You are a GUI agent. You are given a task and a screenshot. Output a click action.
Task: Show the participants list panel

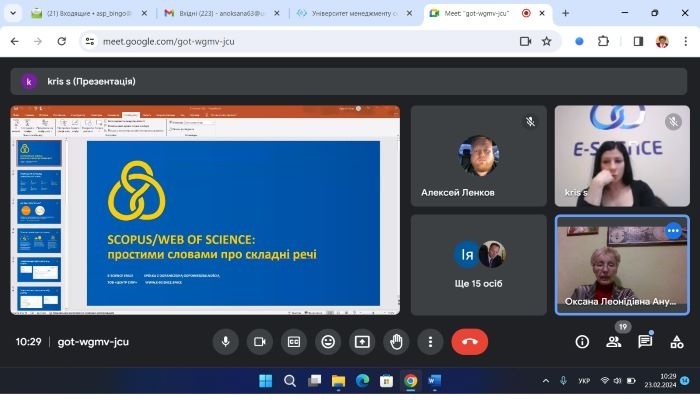pos(614,342)
